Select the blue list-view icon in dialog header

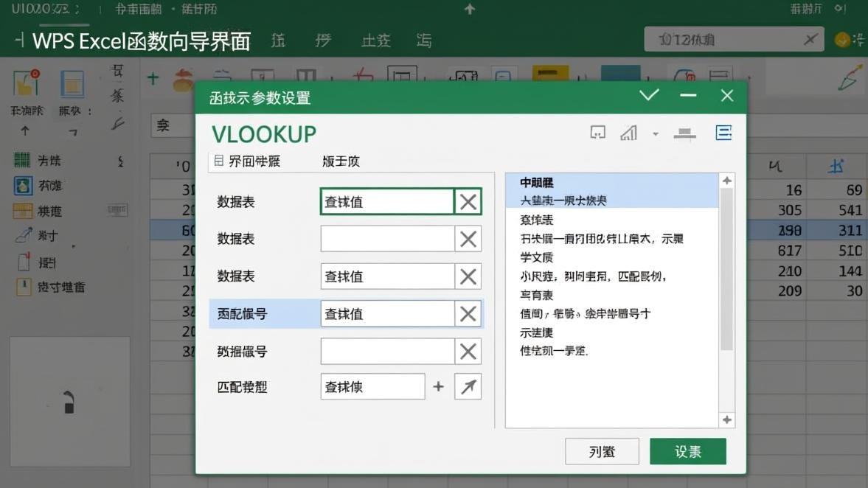(723, 133)
